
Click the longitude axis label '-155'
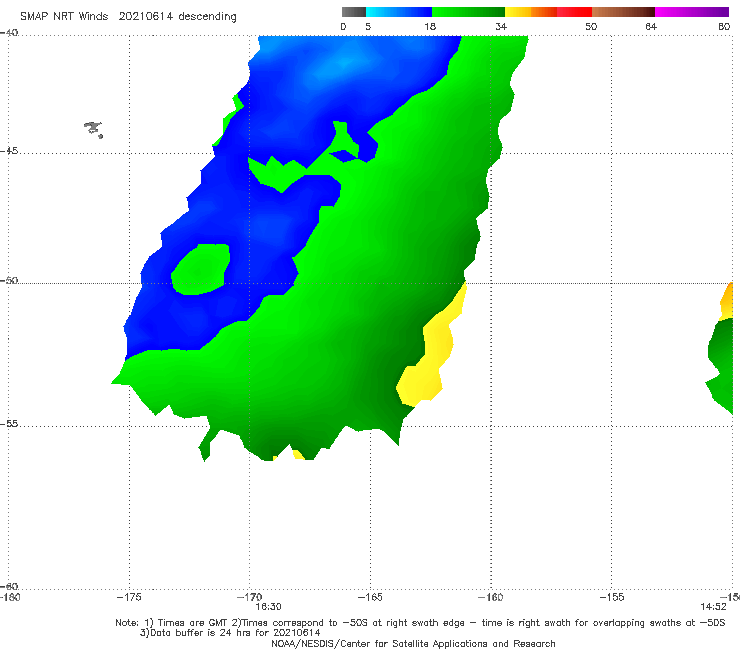[x=612, y=597]
